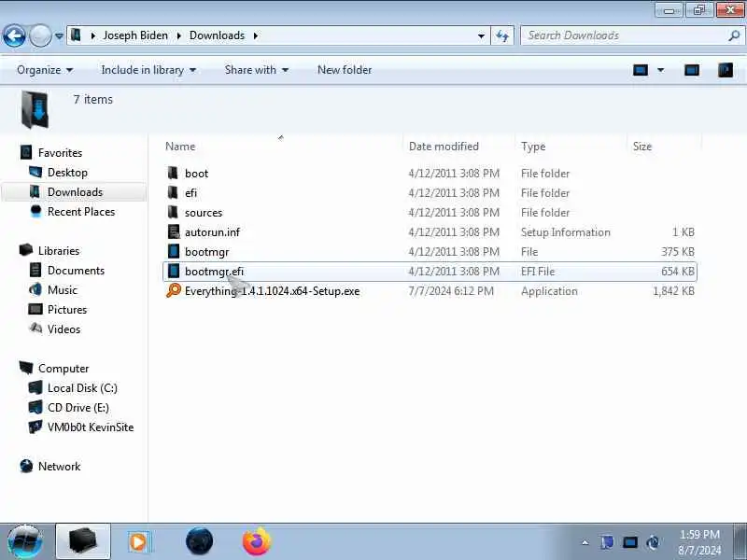The image size is (747, 560).
Task: Click the Show desktop strip
Action: click(740, 541)
